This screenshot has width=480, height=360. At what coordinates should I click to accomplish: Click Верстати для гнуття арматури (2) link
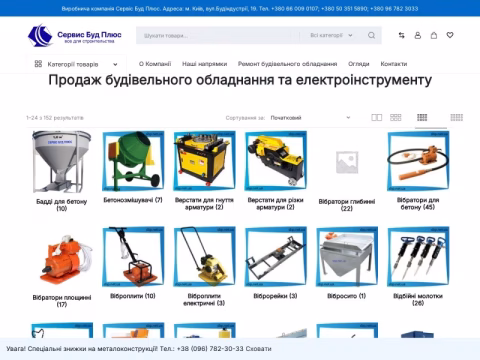pyautogui.click(x=204, y=204)
